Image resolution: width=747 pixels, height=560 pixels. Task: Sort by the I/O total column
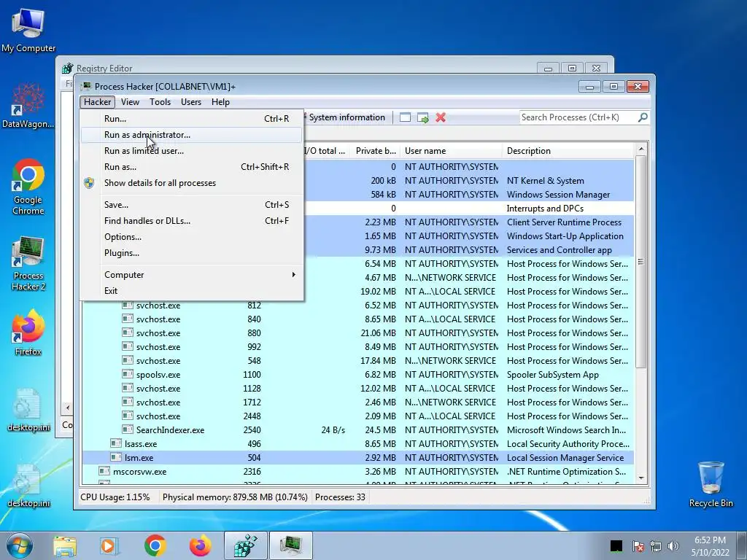pos(325,151)
